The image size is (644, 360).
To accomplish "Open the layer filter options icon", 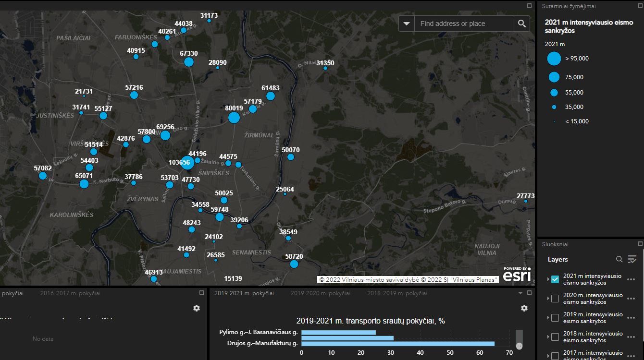I will coord(632,259).
